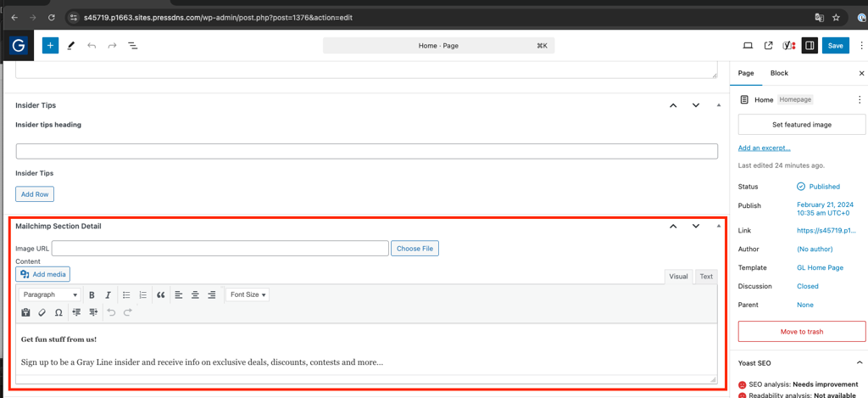Click the Image URL input field

pos(220,249)
